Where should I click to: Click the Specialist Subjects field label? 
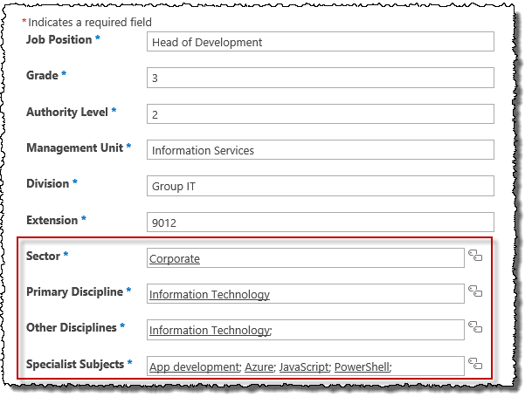75,364
